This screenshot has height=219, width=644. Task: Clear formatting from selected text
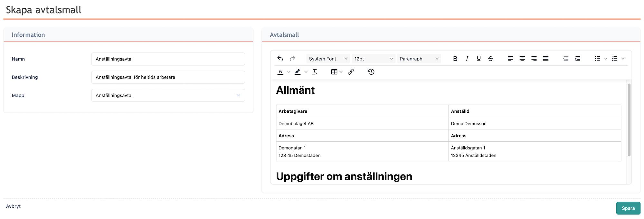315,72
